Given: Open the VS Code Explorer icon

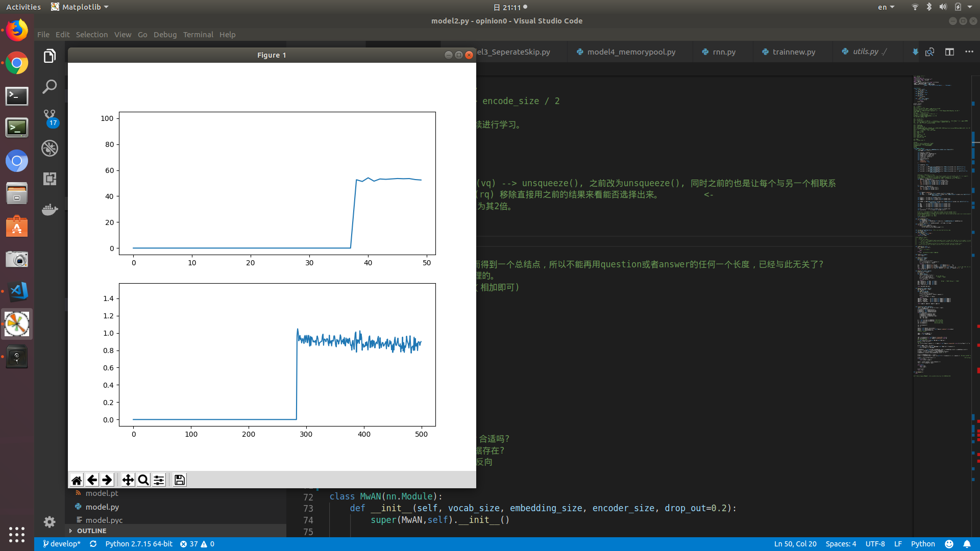Looking at the screenshot, I should point(50,56).
